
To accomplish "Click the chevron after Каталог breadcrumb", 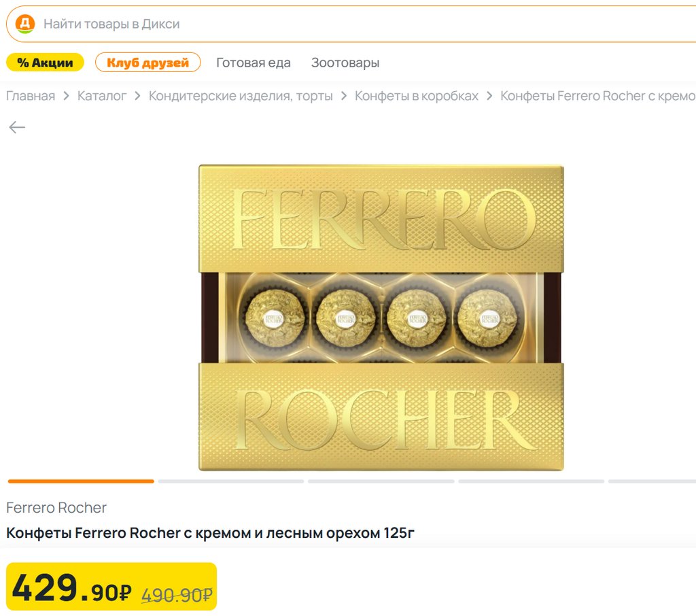I will click(x=137, y=96).
